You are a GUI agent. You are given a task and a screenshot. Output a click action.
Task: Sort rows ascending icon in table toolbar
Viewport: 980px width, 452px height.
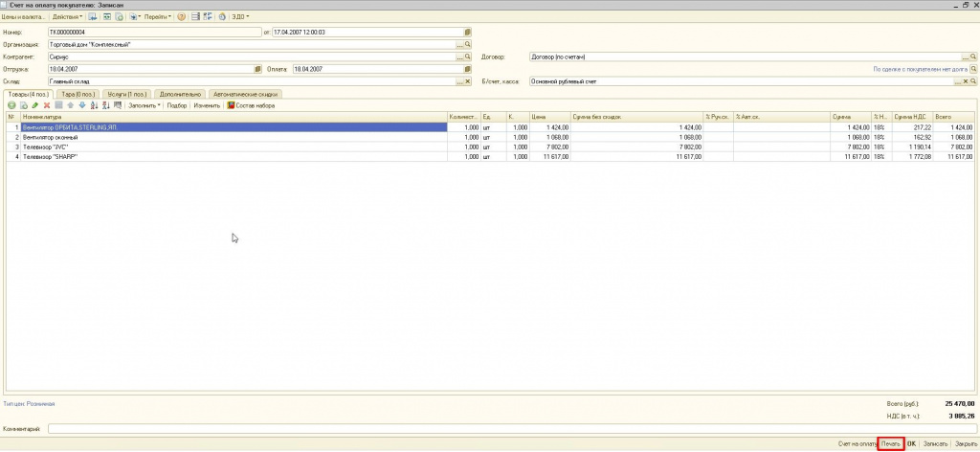(x=95, y=105)
